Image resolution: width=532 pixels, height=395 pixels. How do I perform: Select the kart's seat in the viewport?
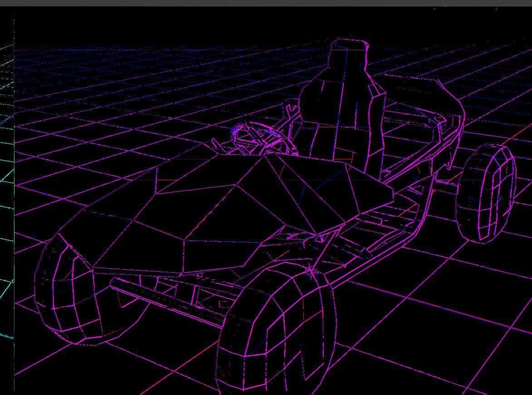(343, 108)
